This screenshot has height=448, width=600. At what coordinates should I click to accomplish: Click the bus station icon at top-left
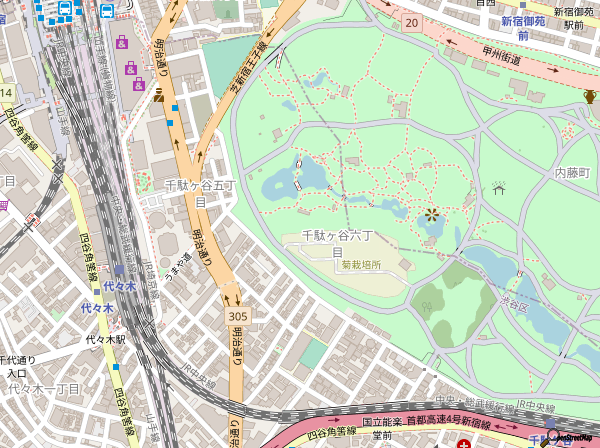click(65, 9)
